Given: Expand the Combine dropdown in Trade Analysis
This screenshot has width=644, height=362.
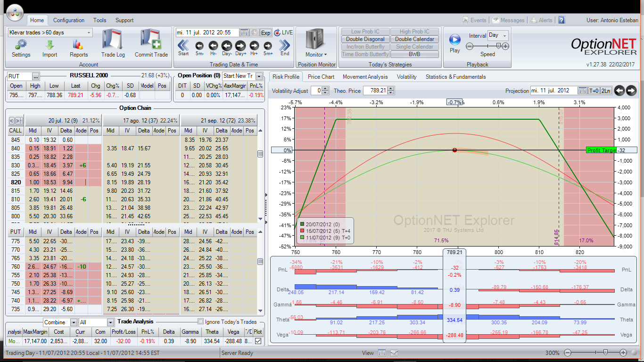Looking at the screenshot, I should [x=74, y=322].
